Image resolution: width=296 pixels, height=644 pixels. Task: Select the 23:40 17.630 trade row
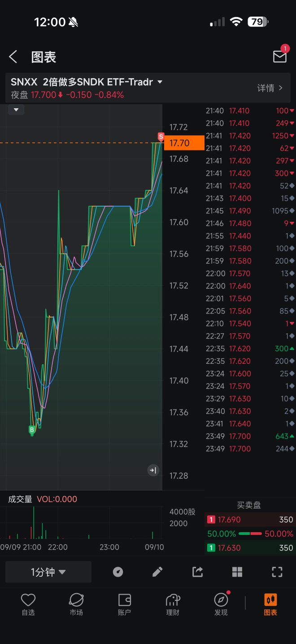point(250,411)
